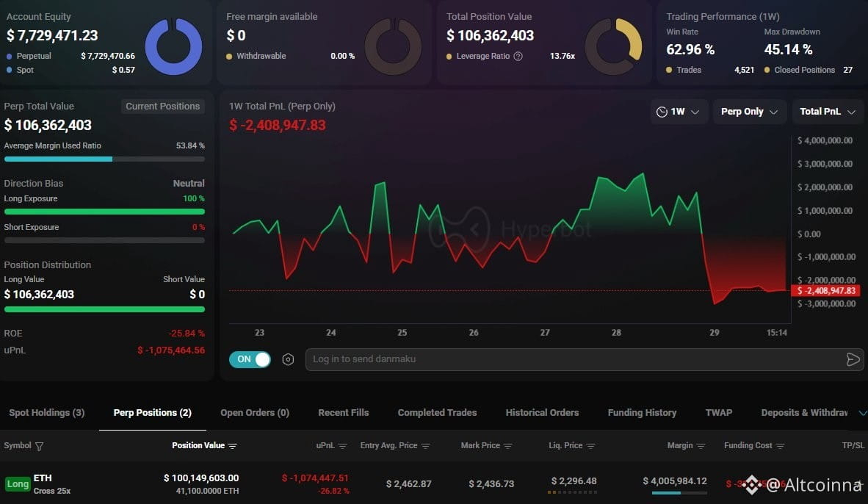Switch to the TWAP tab
Screen dimensions: 868x504
(718, 413)
